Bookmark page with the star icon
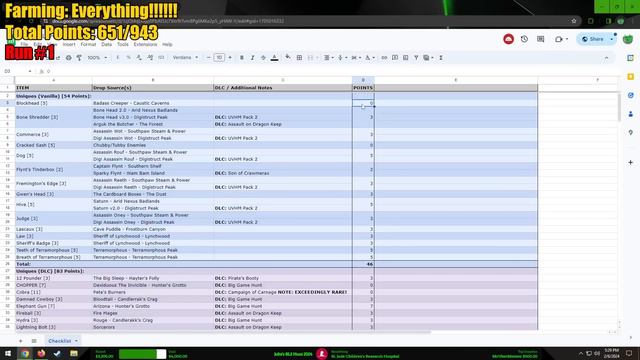The width and height of the screenshot is (640, 360). point(574,21)
